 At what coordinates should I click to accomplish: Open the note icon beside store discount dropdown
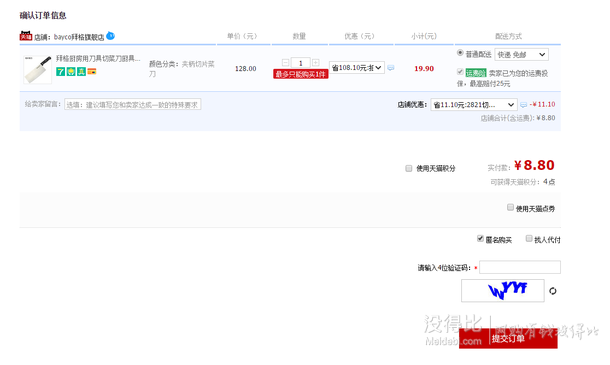pos(524,105)
